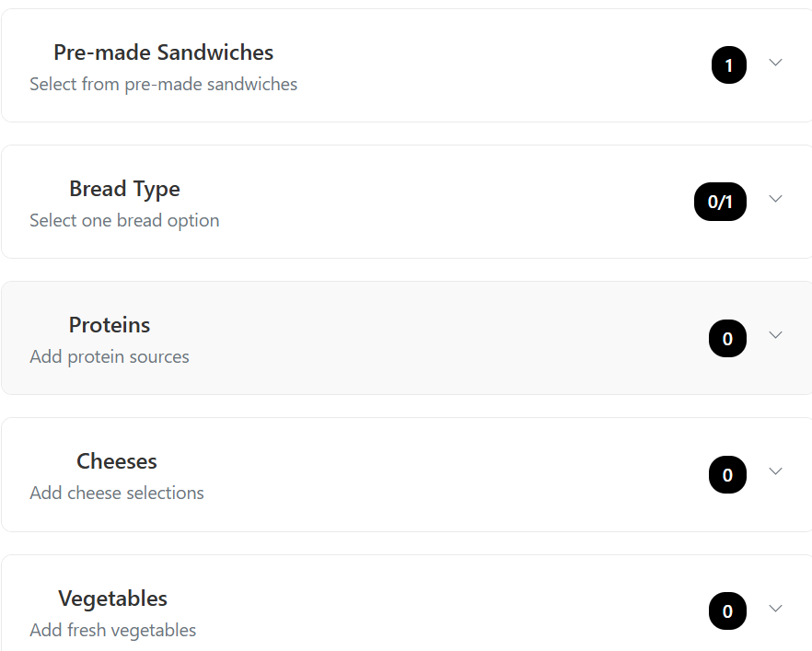Open the Pre-made Sandwiches section title

point(164,52)
